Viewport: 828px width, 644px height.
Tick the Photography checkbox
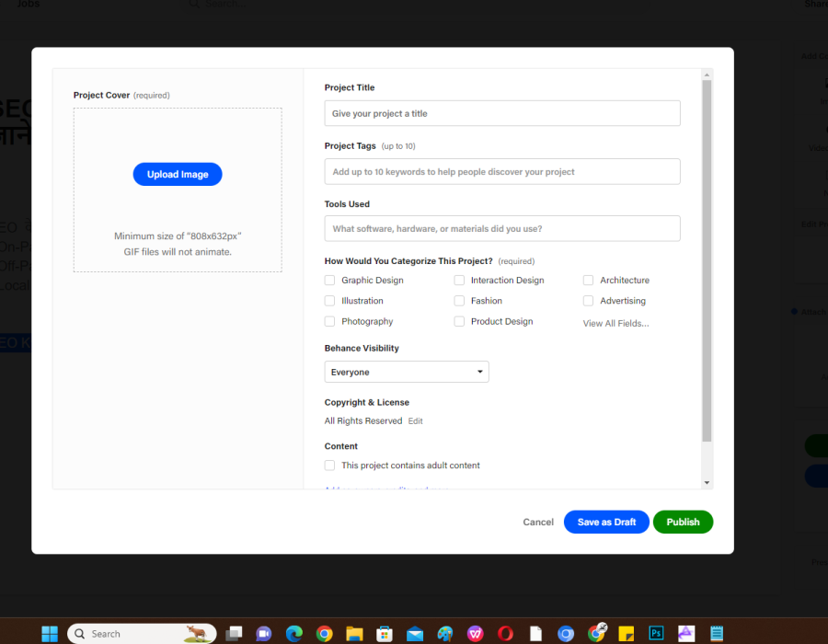(330, 322)
